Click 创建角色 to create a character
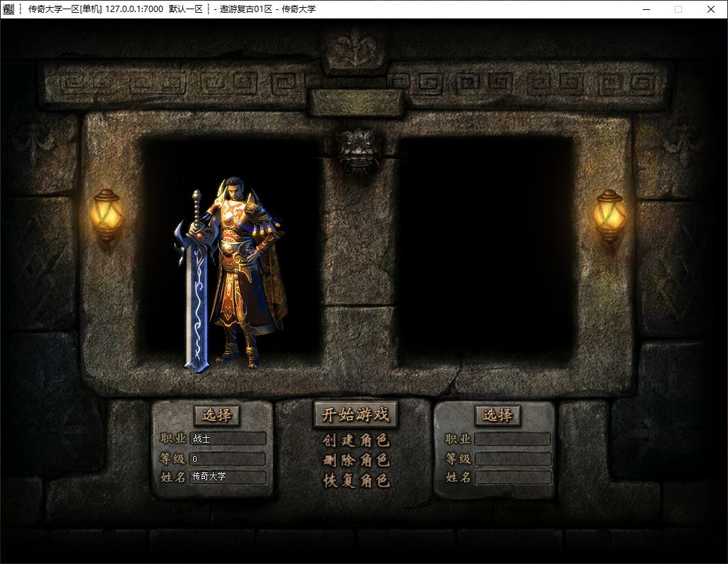Image resolution: width=728 pixels, height=564 pixels. coord(355,440)
